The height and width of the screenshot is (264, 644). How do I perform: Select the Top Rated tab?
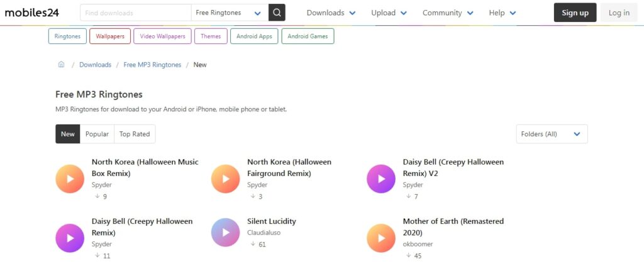coord(135,134)
